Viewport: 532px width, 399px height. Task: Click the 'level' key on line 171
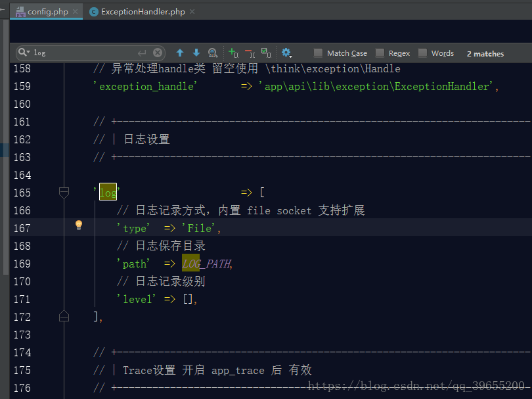[137, 299]
